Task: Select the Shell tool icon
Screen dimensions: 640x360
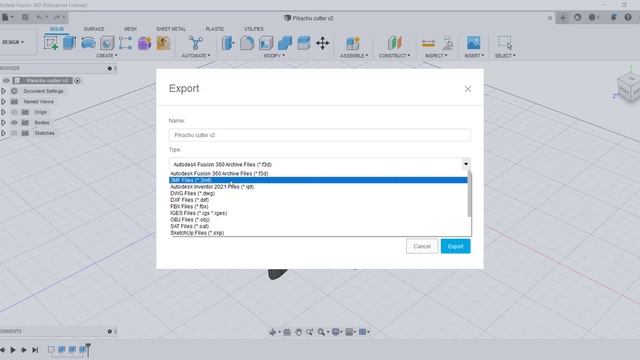Action: point(266,43)
